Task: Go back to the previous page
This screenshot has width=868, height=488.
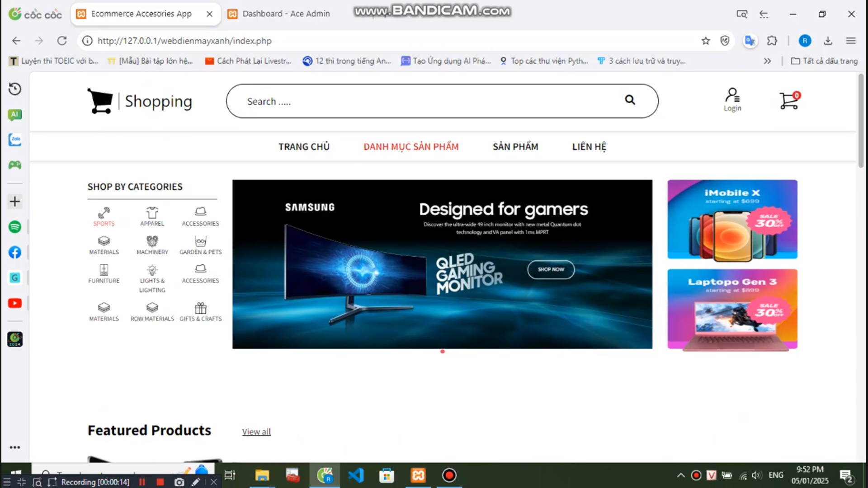Action: [16, 41]
